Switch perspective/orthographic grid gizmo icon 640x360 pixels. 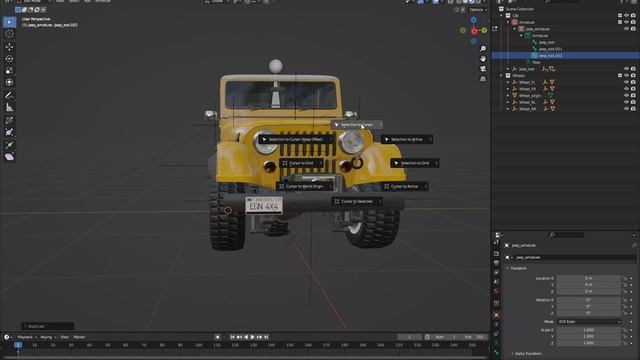(483, 78)
